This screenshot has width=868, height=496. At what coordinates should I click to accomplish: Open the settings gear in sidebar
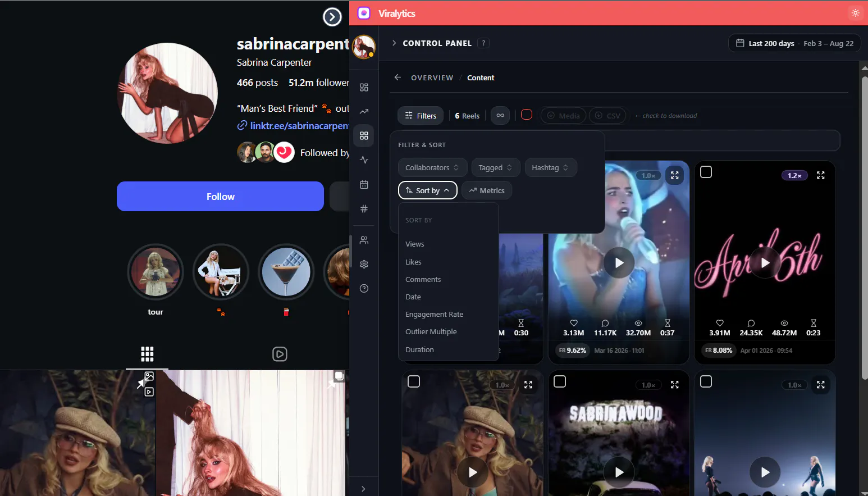pyautogui.click(x=364, y=264)
